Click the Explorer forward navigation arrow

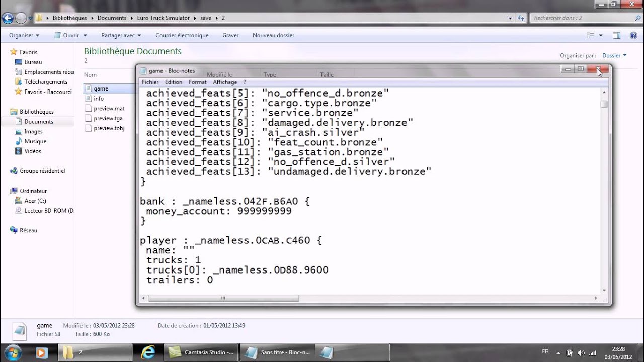pos(21,18)
